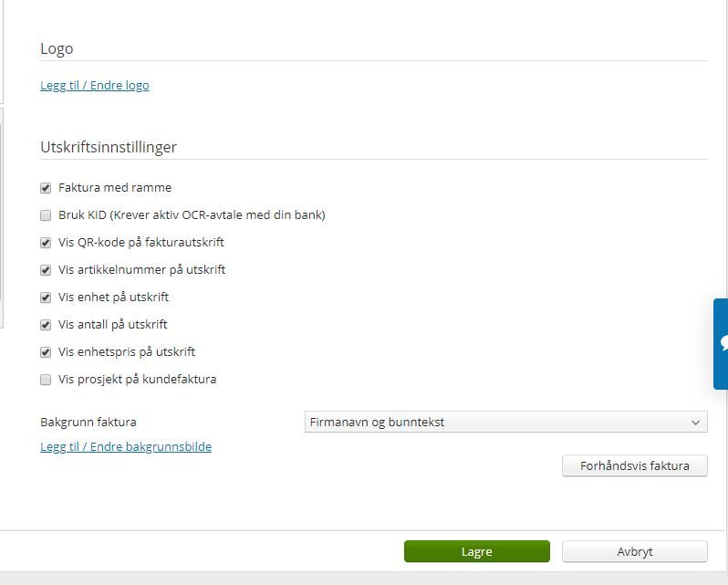The height and width of the screenshot is (585, 728).
Task: Open the chat support widget icon
Action: tap(722, 343)
